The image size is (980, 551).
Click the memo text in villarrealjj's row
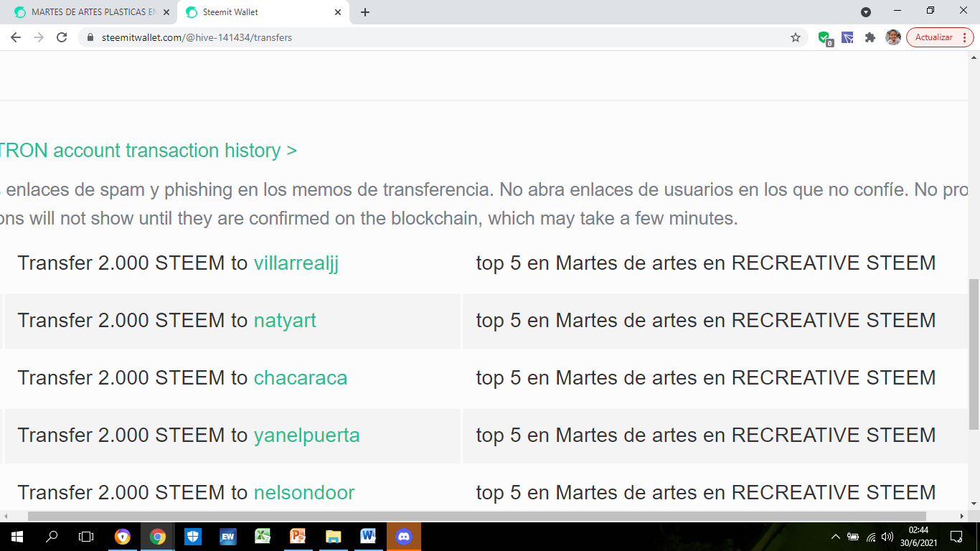706,263
